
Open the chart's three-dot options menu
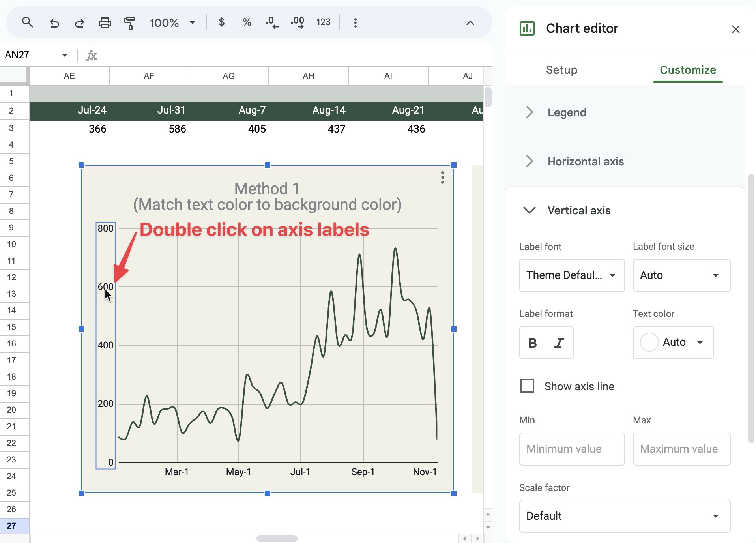442,178
